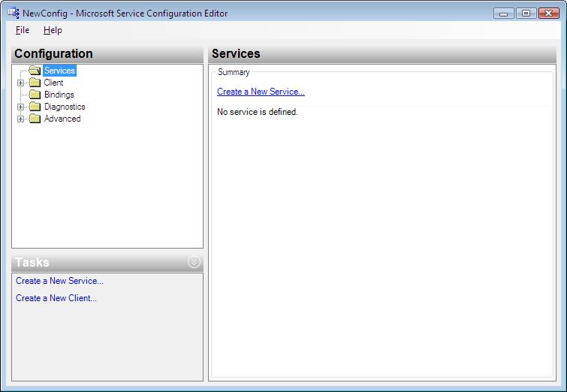Click Create a New Service link in Summary
Viewport: 567px width, 392px height.
261,92
